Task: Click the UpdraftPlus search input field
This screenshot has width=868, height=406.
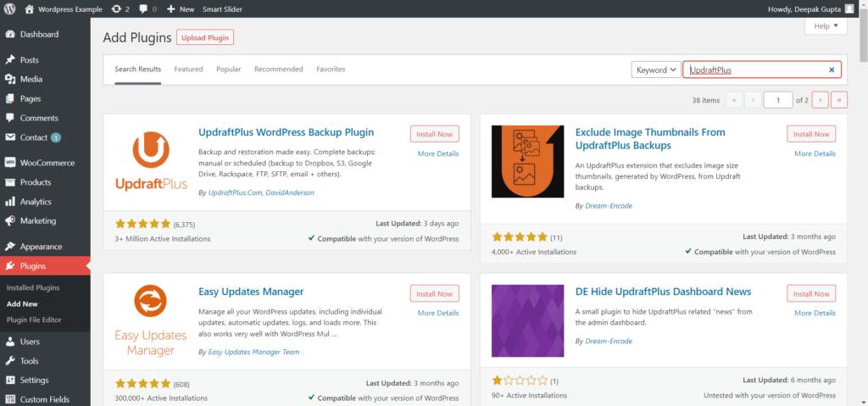Action: tap(762, 70)
